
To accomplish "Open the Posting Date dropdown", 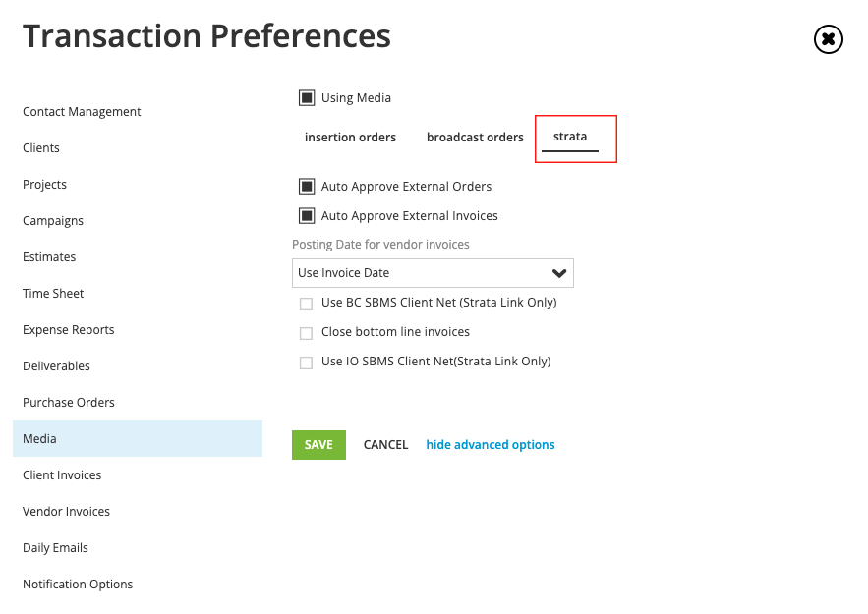I will click(433, 273).
